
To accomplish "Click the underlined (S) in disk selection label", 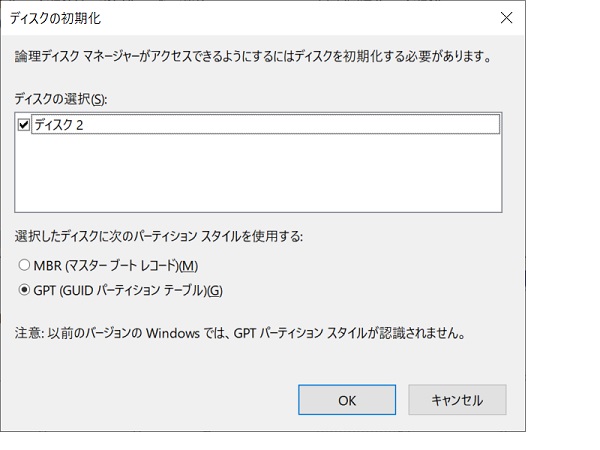I will coord(98,99).
